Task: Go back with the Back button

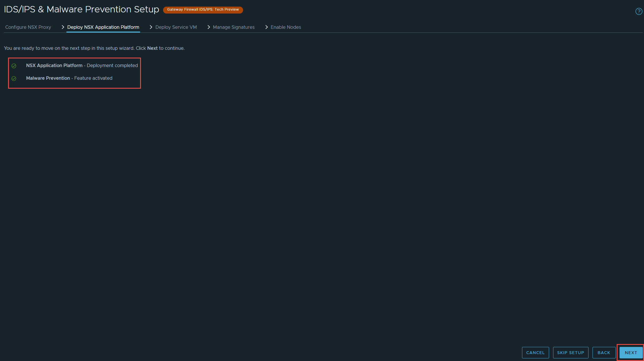Action: pyautogui.click(x=604, y=353)
